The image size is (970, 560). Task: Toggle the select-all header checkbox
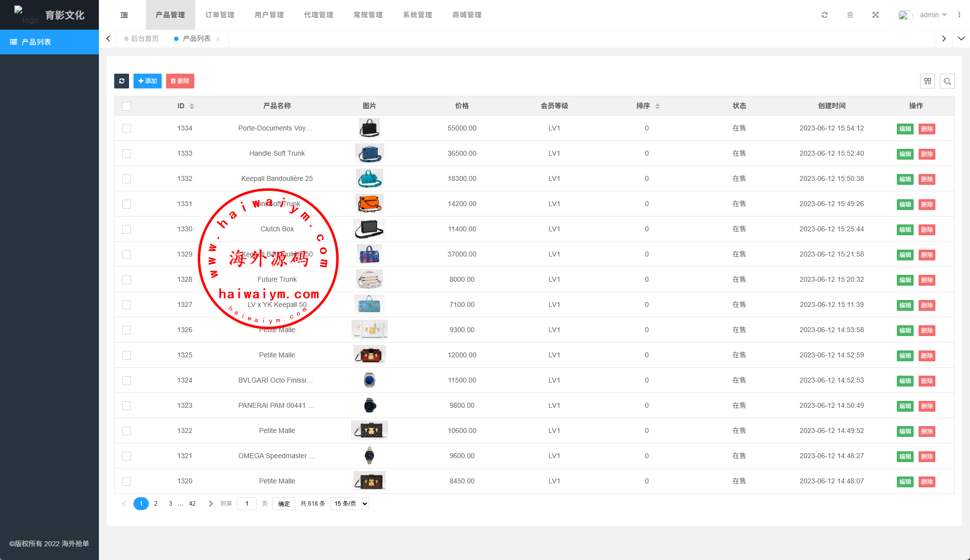[127, 106]
